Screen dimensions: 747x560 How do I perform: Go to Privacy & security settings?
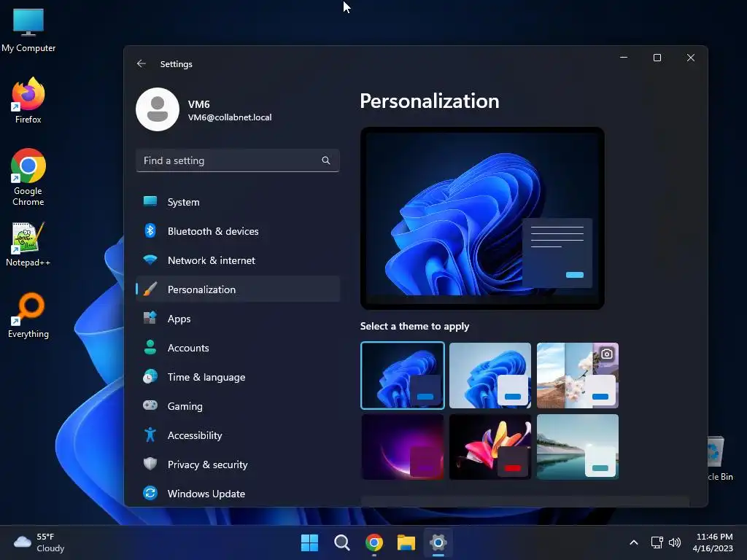pyautogui.click(x=238, y=464)
